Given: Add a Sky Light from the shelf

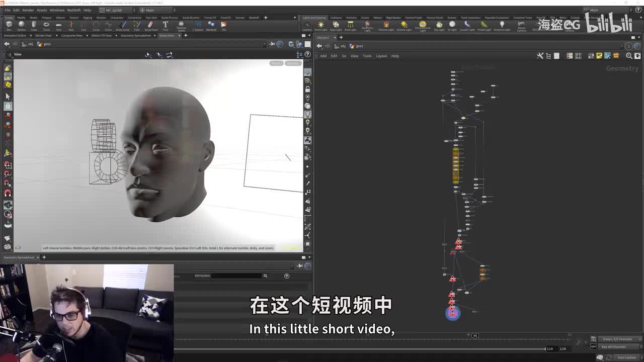Looking at the screenshot, I should pos(439,26).
